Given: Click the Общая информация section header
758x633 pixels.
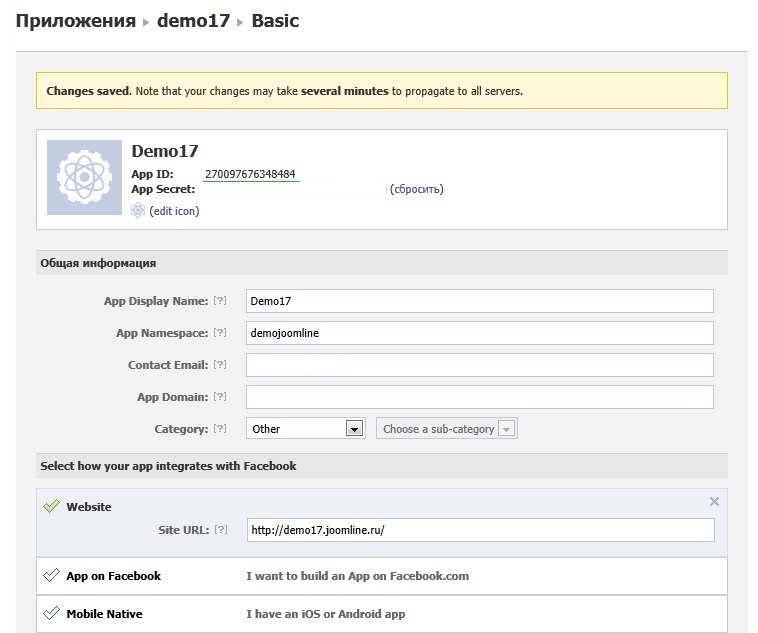Looking at the screenshot, I should pos(382,263).
